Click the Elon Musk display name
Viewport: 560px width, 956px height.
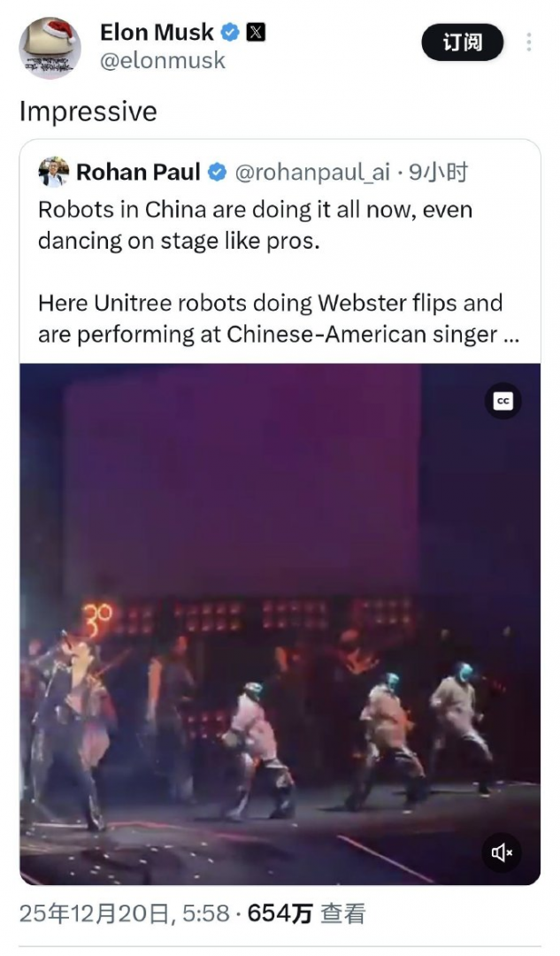(x=157, y=32)
